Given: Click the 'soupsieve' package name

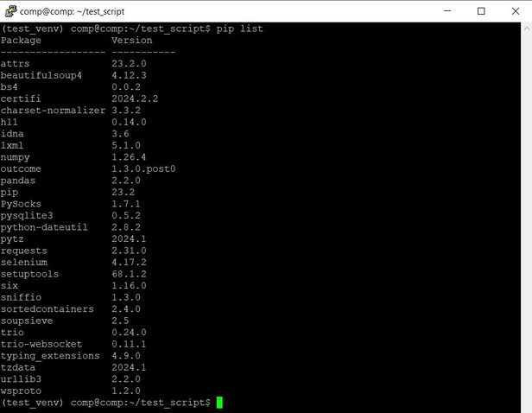Looking at the screenshot, I should 27,321.
